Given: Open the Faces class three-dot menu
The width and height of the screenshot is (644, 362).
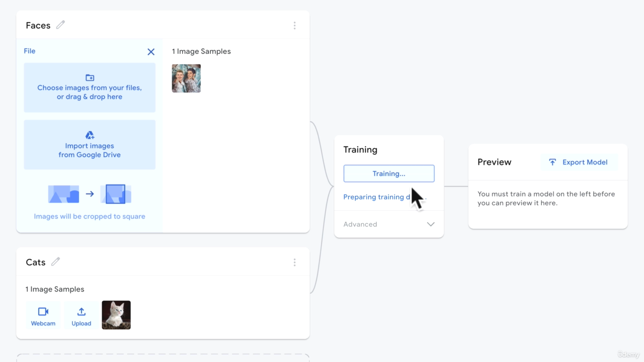Looking at the screenshot, I should pos(294,26).
